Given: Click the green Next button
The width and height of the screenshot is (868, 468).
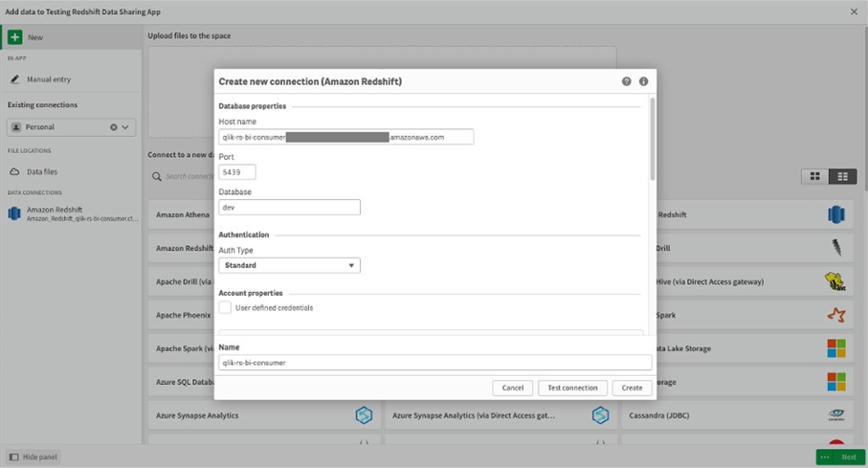Looking at the screenshot, I should [x=849, y=457].
